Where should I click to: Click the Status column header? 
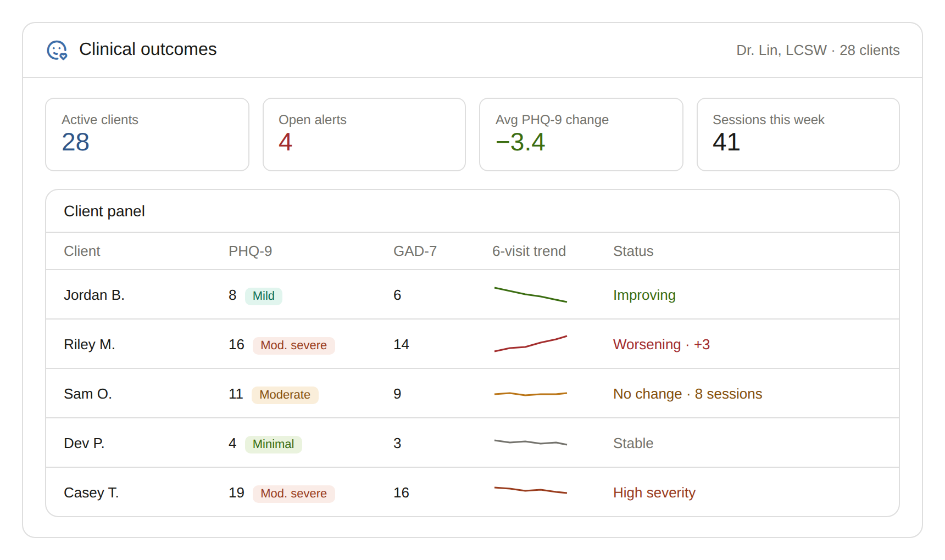tap(633, 251)
